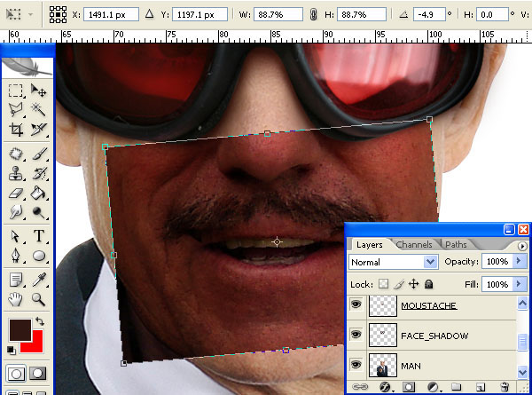Click the reference point location grid
Image resolution: width=532 pixels, height=395 pixels.
tap(58, 14)
